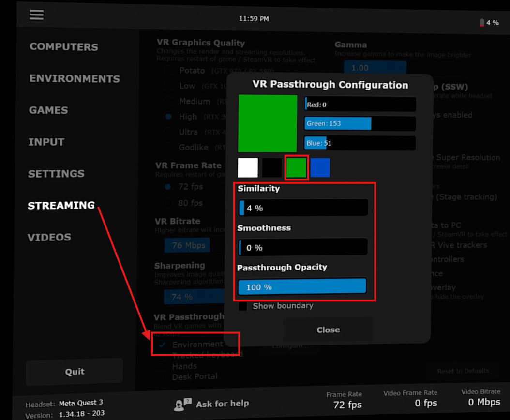This screenshot has width=510, height=420.
Task: Open the ENVIRONMENTS section
Action: tap(75, 79)
